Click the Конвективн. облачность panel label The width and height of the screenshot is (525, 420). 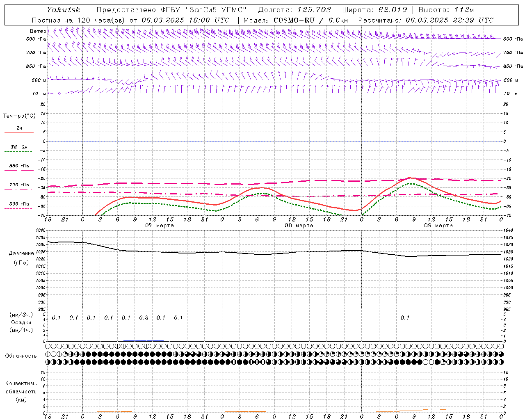pyautogui.click(x=21, y=388)
